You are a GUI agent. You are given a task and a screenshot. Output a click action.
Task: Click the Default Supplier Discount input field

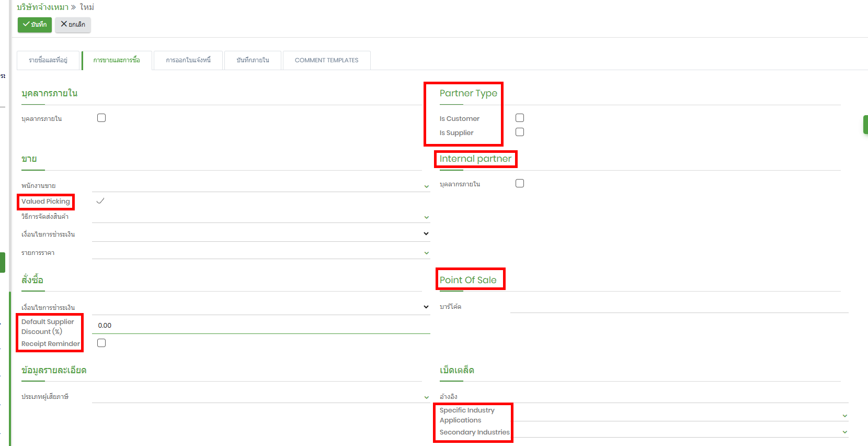[260, 326]
